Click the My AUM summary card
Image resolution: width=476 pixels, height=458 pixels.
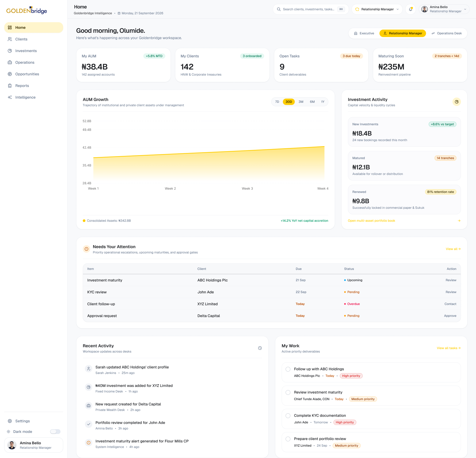123,65
